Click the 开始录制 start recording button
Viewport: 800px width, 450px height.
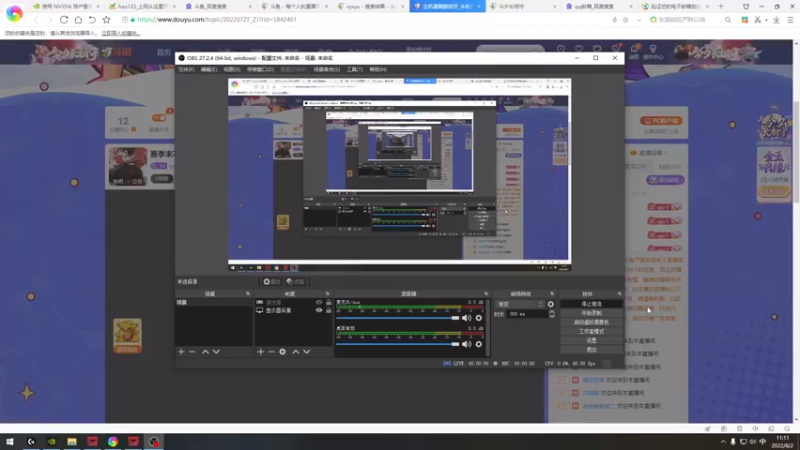[x=591, y=313]
